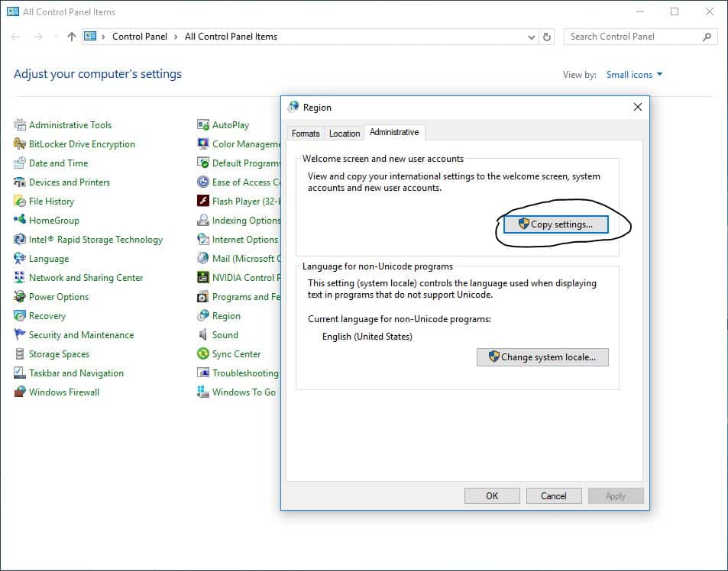Image resolution: width=728 pixels, height=571 pixels.
Task: Expand the chevron before Control Panel breadcrumb
Action: (103, 37)
